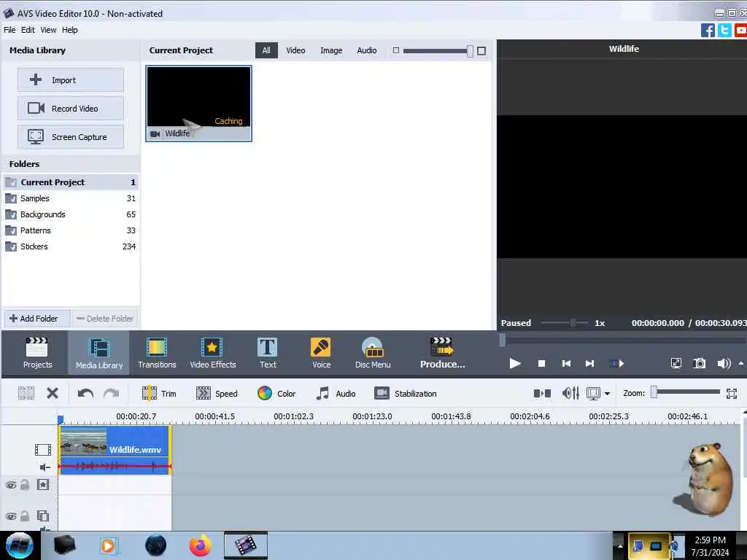Filter library by Audio
This screenshot has height=560, width=747.
pyautogui.click(x=367, y=50)
